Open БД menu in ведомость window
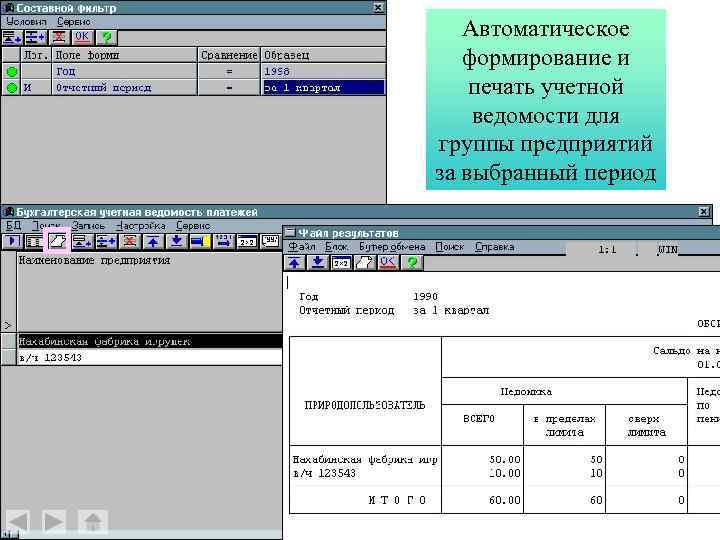 [x=13, y=225]
